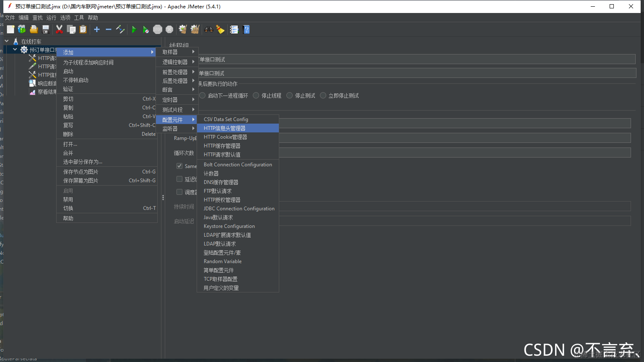Image resolution: width=644 pixels, height=362 pixels.
Task: Click the Cut scissors icon
Action: tap(60, 29)
